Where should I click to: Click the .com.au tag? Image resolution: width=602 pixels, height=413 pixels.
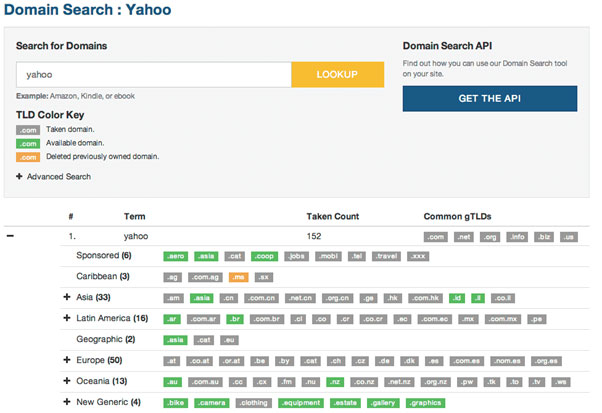205,382
